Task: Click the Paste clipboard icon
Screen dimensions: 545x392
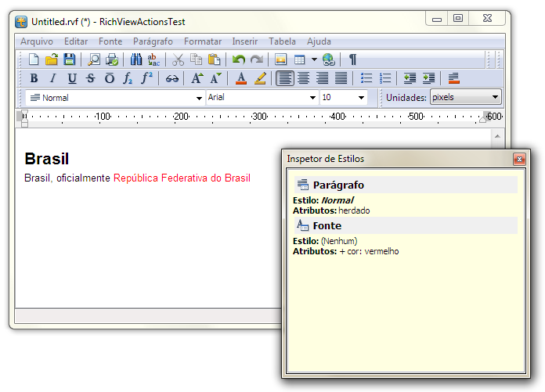Action: [214, 59]
